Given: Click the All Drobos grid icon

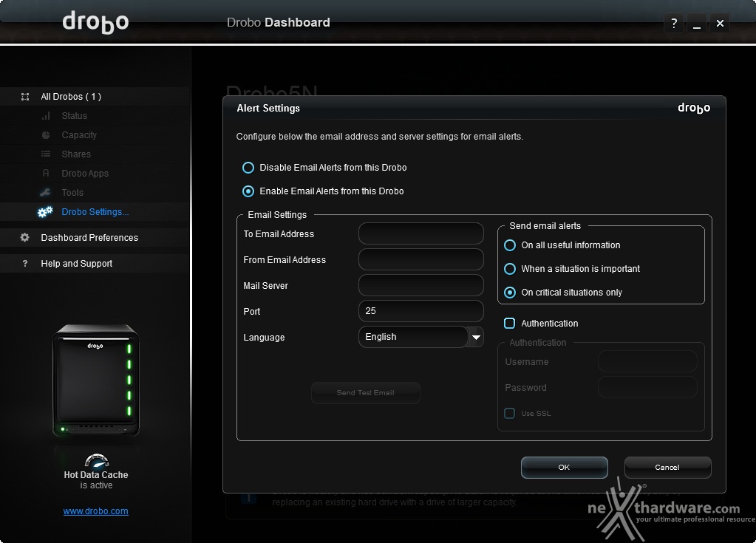Looking at the screenshot, I should click(x=25, y=97).
